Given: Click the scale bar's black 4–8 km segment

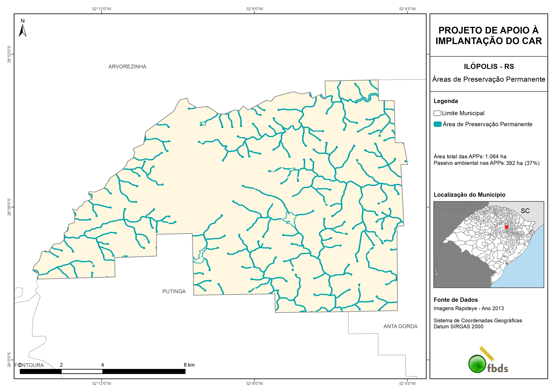Looking at the screenshot, I should (x=144, y=371).
